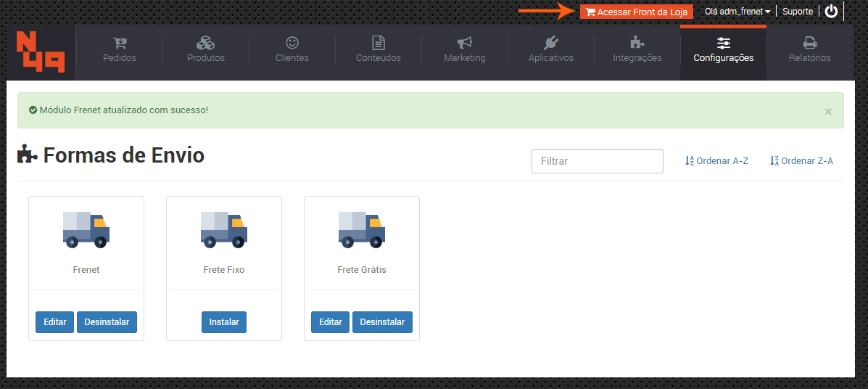
Task: Click Acessar Front da Loja button
Action: (637, 12)
